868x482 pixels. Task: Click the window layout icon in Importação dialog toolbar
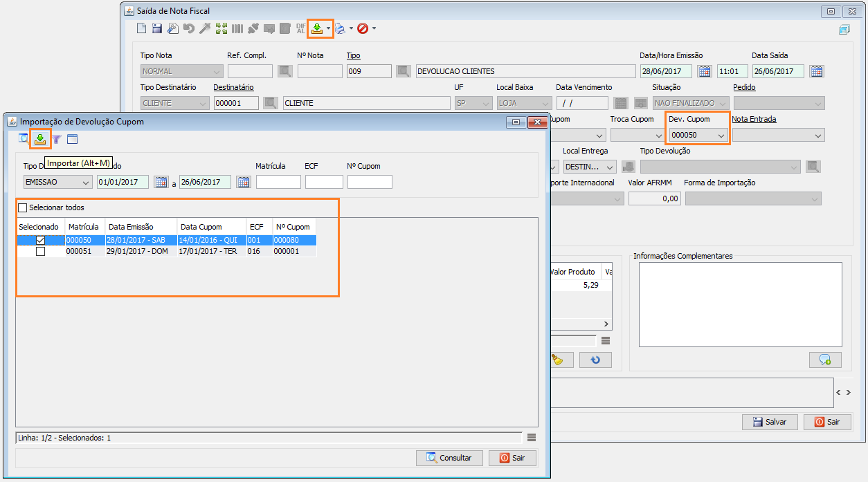click(x=73, y=140)
